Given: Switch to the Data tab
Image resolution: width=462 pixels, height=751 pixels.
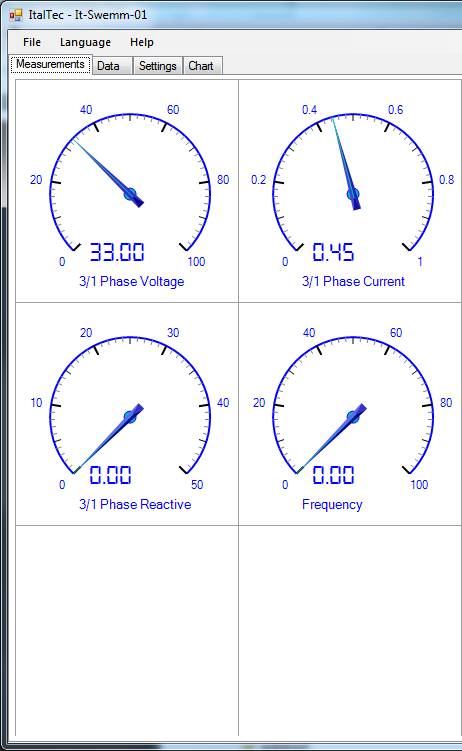Looking at the screenshot, I should (x=109, y=66).
